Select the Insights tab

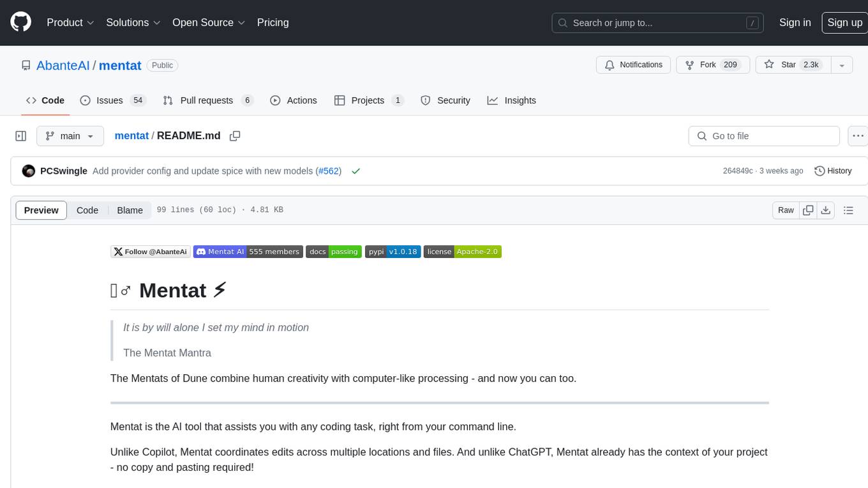pos(512,100)
